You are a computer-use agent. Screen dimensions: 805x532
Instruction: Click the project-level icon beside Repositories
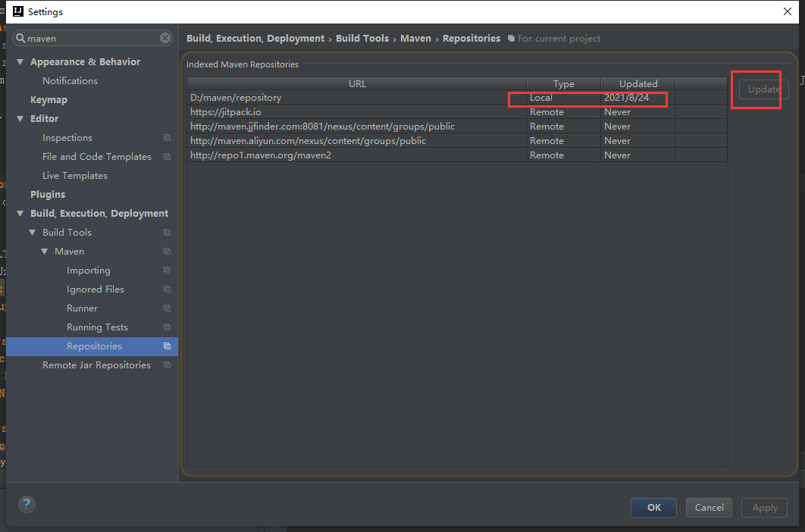pos(167,346)
